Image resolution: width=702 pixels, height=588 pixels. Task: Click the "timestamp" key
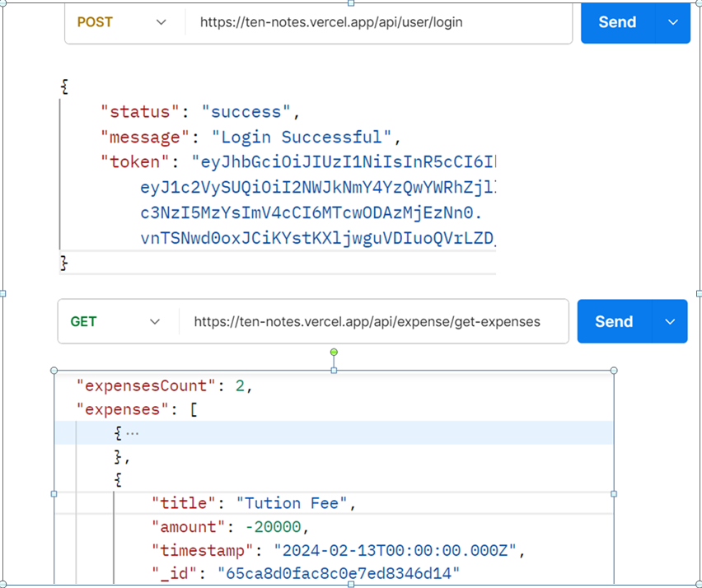pyautogui.click(x=203, y=550)
